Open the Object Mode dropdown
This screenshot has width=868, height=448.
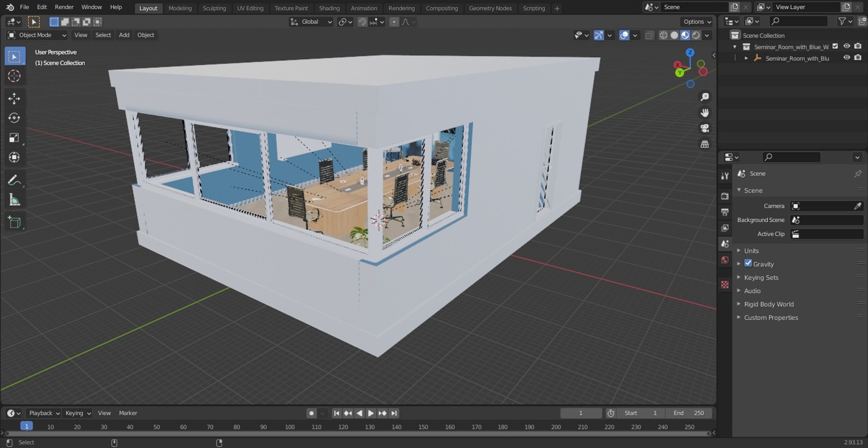37,35
